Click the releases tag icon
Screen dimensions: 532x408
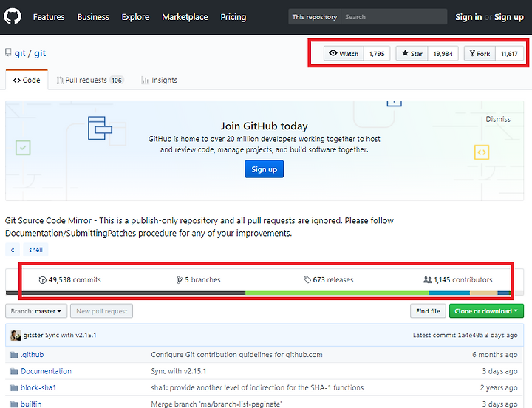307,279
